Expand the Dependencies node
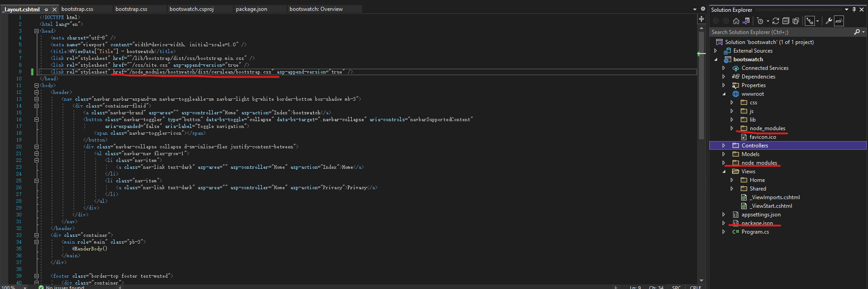The height and width of the screenshot is (289, 868). click(x=724, y=77)
